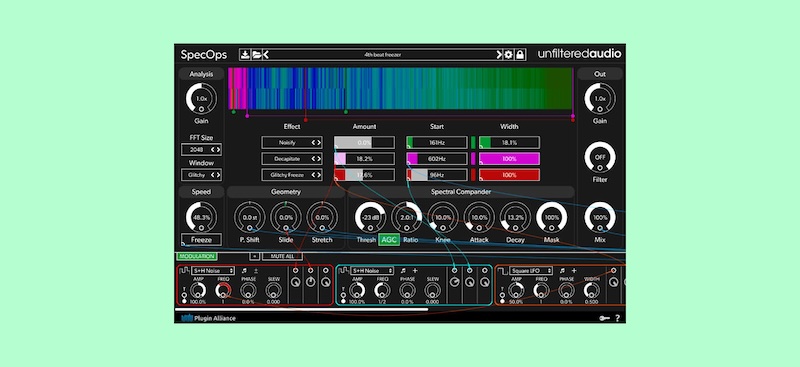The image size is (800, 367).
Task: Click the modulation panel horizontal scrollbar
Action: (x=302, y=309)
